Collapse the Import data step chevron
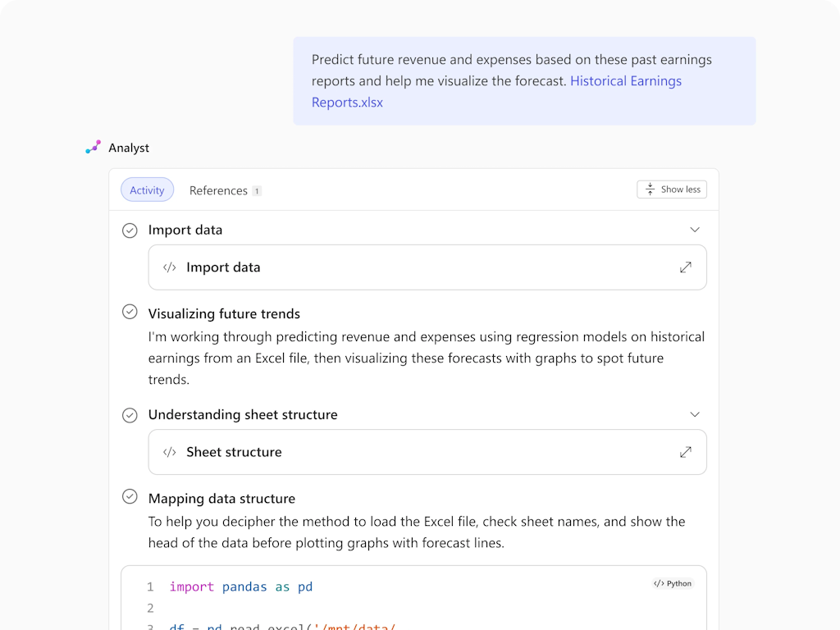This screenshot has height=630, width=840. (695, 230)
